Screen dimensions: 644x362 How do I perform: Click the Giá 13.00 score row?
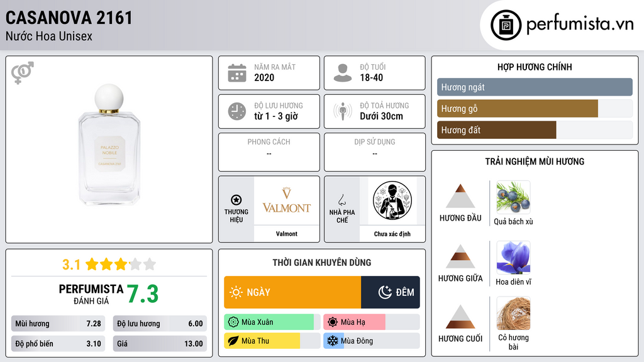(x=160, y=344)
